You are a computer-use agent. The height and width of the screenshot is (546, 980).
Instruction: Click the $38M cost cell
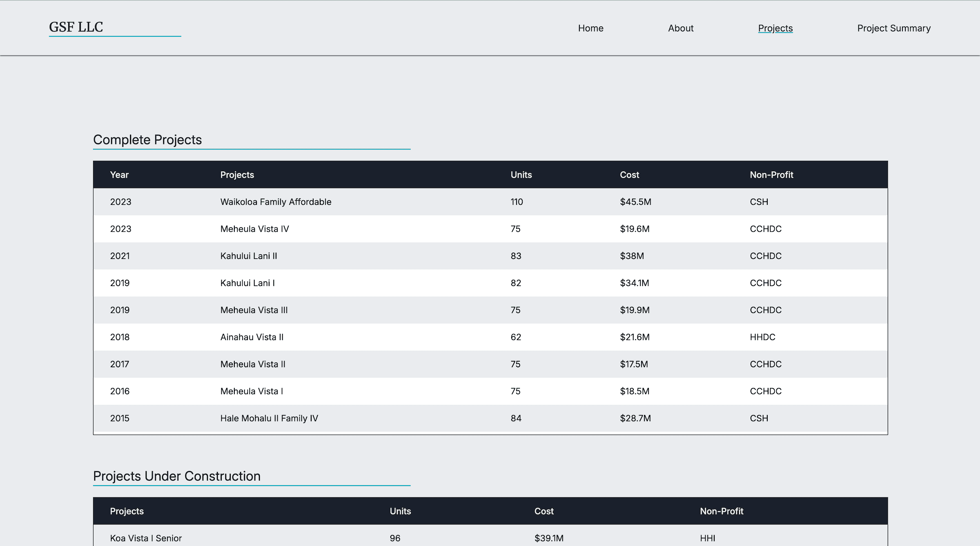[x=632, y=256]
